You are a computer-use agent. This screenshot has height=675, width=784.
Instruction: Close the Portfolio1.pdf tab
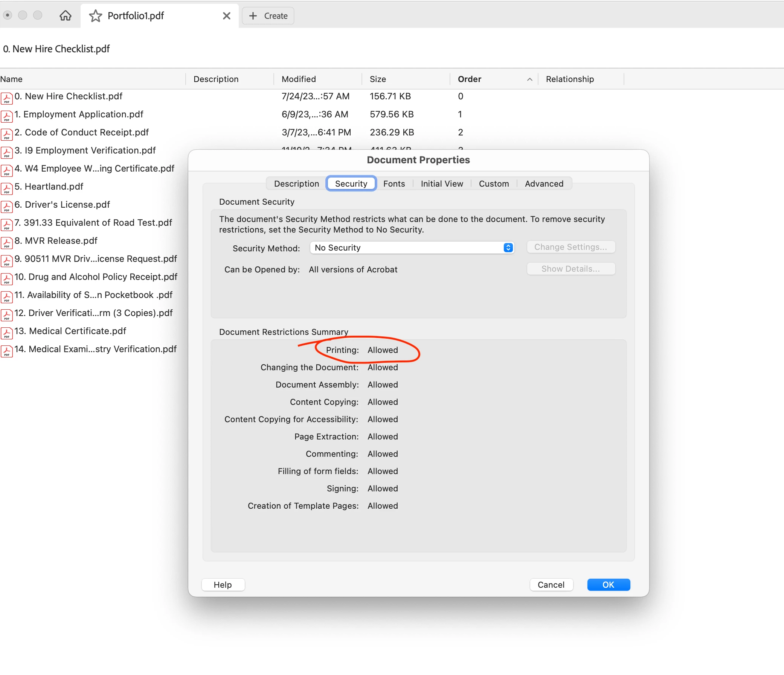tap(226, 16)
